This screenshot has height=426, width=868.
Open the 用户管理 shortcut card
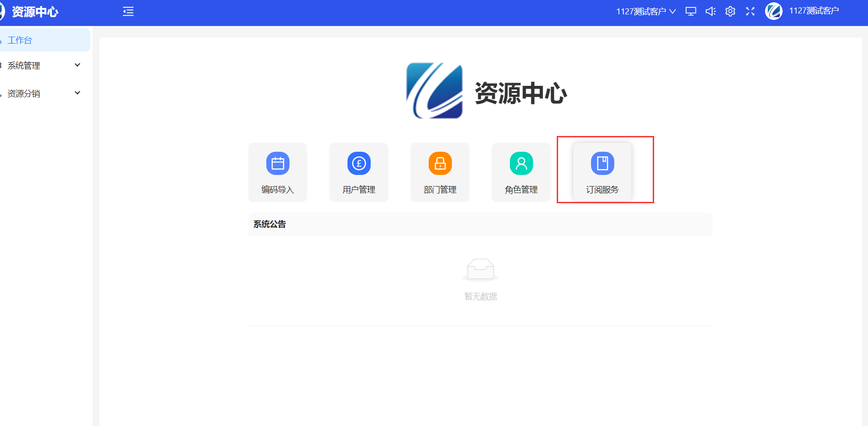point(359,172)
